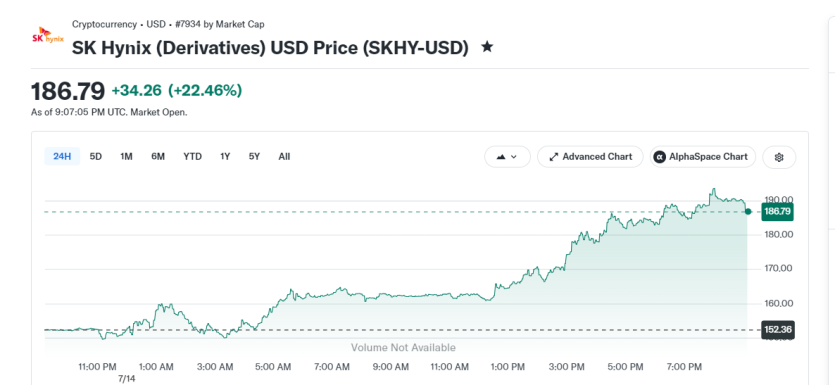The image size is (835, 385).
Task: Show All price history
Action: (284, 157)
